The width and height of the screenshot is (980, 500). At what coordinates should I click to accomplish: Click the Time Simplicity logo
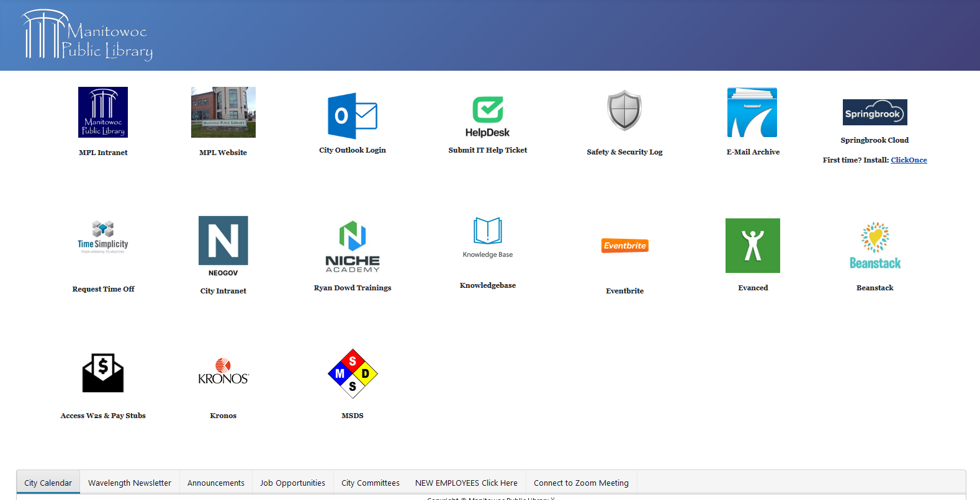pos(103,237)
